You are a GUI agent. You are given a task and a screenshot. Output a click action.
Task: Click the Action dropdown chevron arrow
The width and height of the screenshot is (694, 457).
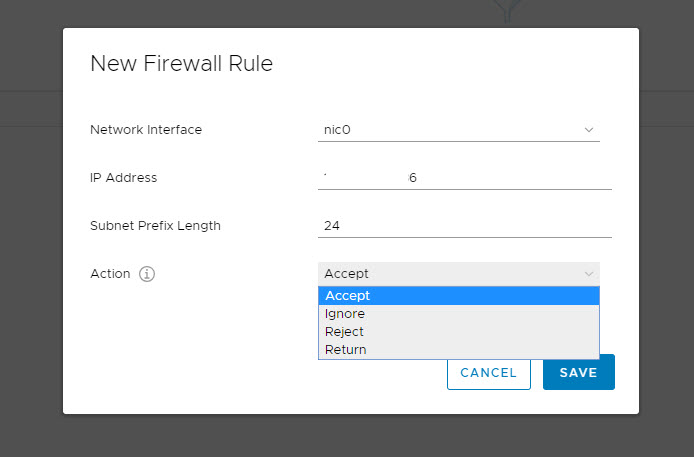[x=588, y=274]
